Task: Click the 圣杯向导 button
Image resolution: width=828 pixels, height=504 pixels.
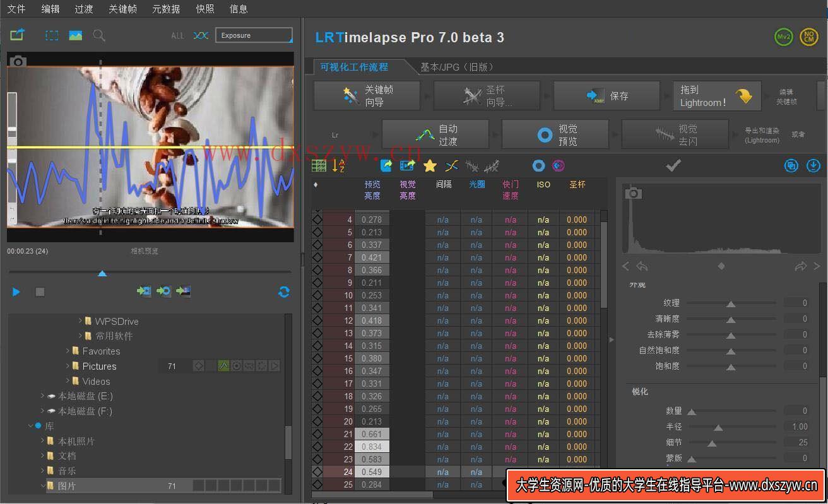Action: pyautogui.click(x=487, y=96)
